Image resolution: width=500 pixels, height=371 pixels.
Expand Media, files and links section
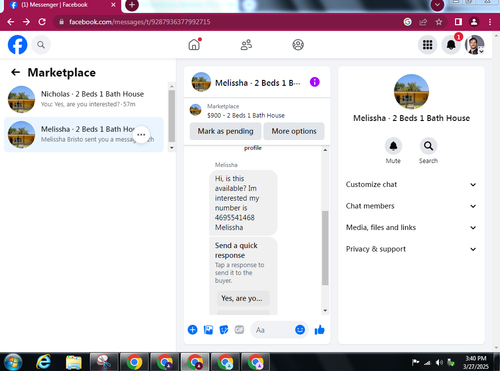[411, 227]
